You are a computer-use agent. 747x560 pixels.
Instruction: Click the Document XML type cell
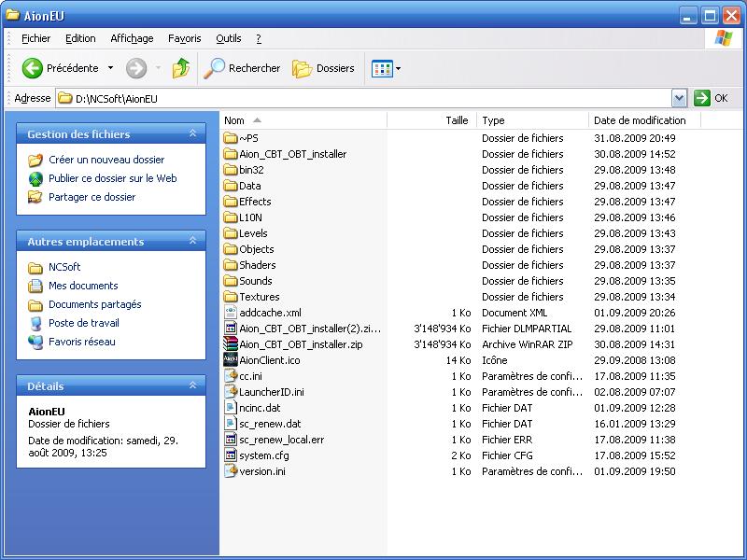tap(514, 313)
